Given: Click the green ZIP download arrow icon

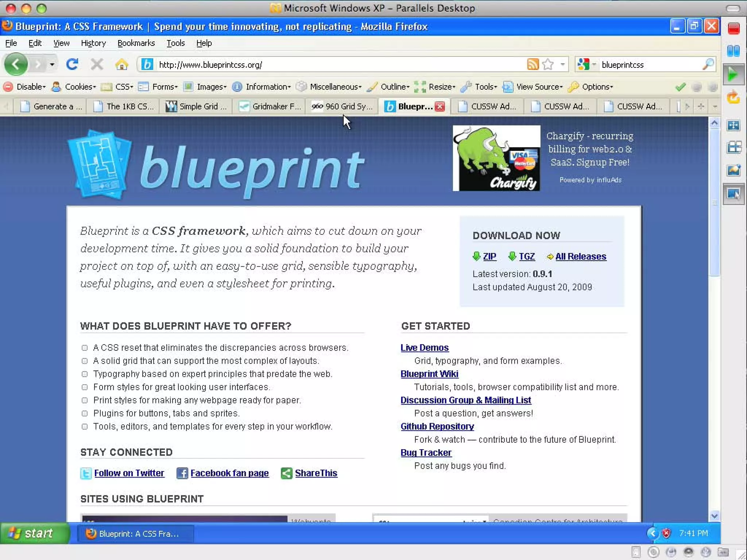Looking at the screenshot, I should coord(476,256).
